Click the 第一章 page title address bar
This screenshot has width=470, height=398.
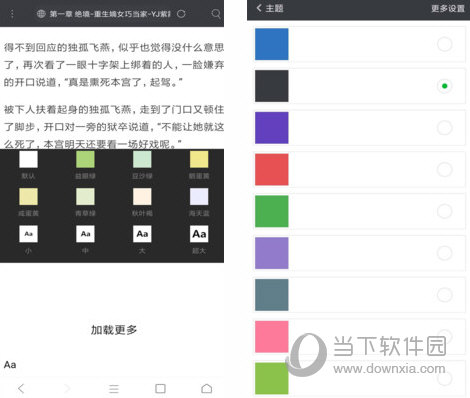coord(110,14)
